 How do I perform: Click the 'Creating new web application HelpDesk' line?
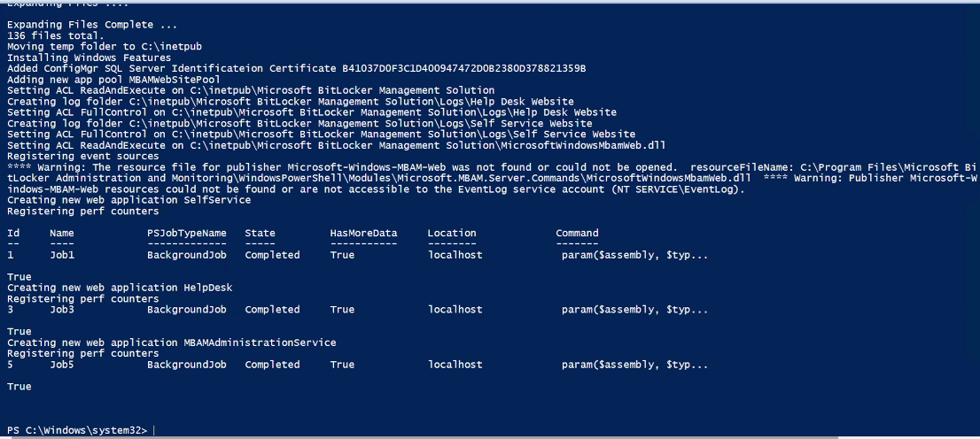coord(120,288)
